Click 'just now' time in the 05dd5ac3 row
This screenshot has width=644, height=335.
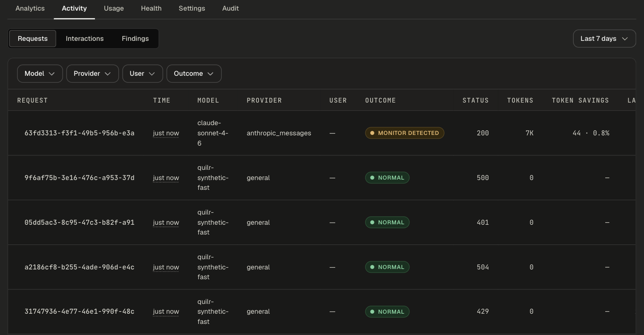click(166, 223)
